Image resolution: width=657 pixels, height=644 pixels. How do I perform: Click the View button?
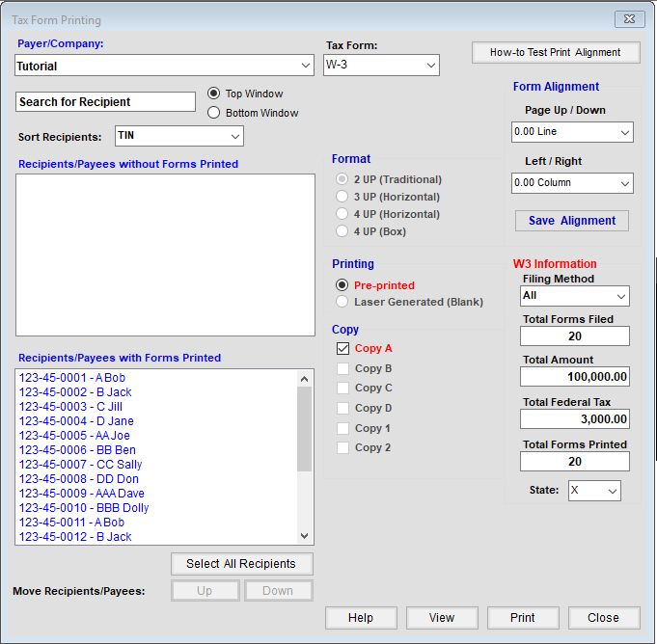click(442, 618)
